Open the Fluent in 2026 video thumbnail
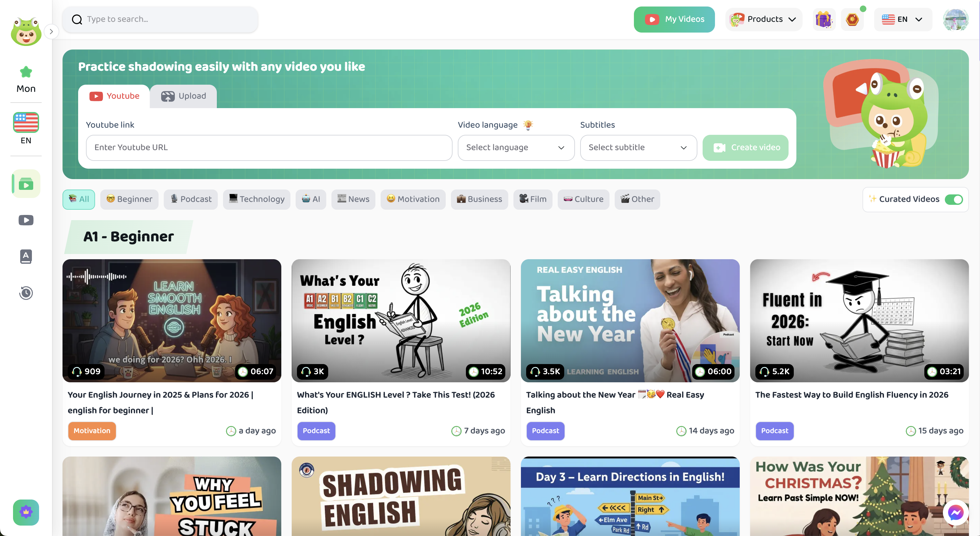980x536 pixels. [859, 321]
